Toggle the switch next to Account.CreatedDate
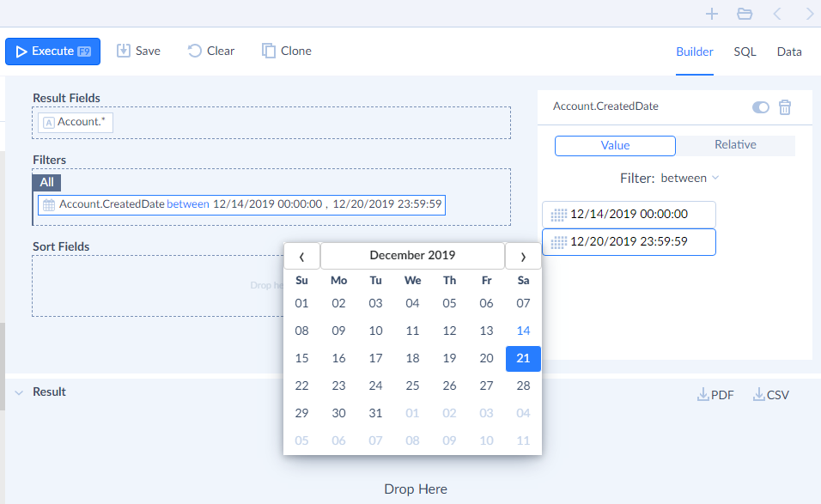821x504 pixels. pyautogui.click(x=760, y=107)
